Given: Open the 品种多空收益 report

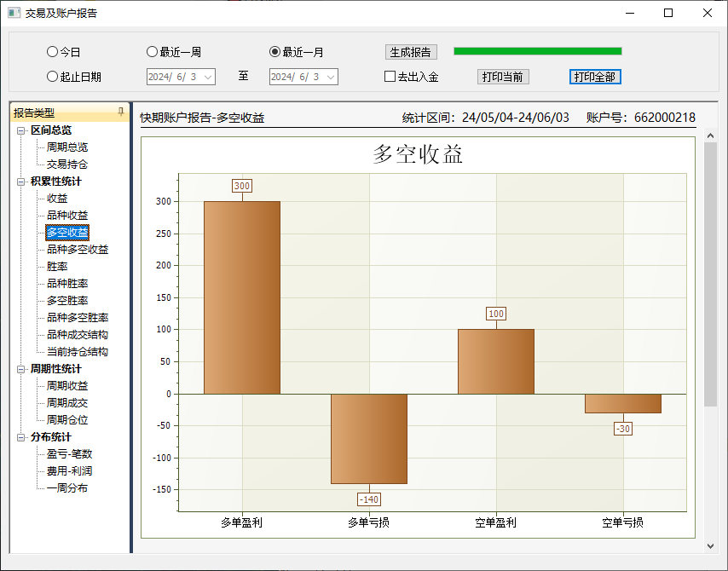Looking at the screenshot, I should (x=78, y=250).
